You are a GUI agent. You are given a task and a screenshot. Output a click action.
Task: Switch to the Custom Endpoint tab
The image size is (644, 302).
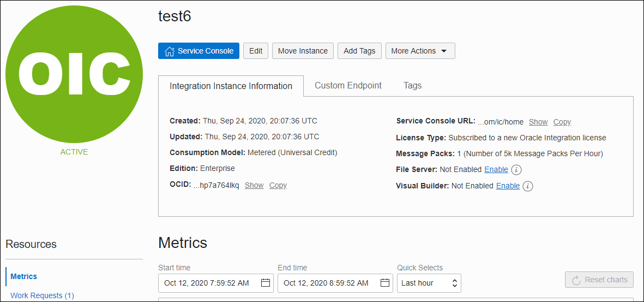(x=348, y=86)
